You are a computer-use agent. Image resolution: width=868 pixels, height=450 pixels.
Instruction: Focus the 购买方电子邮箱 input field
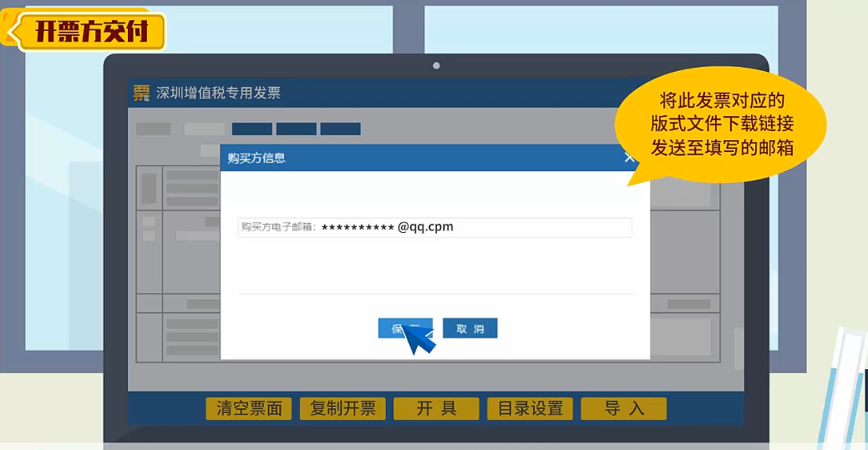[434, 227]
